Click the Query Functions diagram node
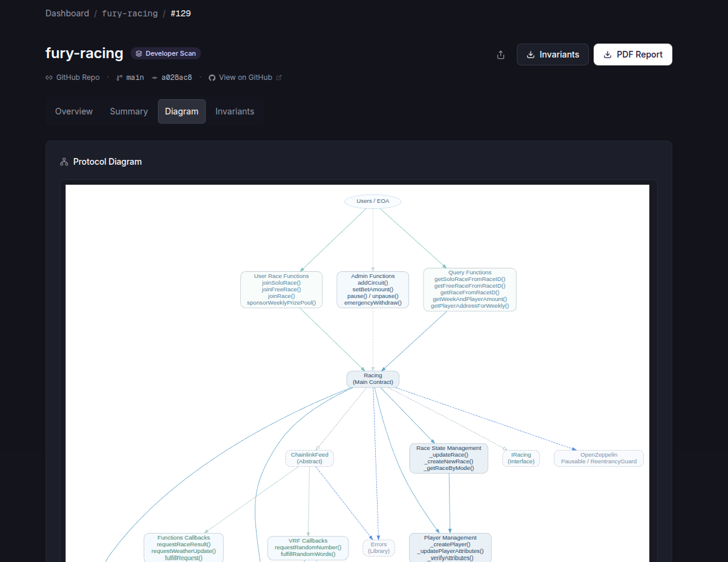 470,289
